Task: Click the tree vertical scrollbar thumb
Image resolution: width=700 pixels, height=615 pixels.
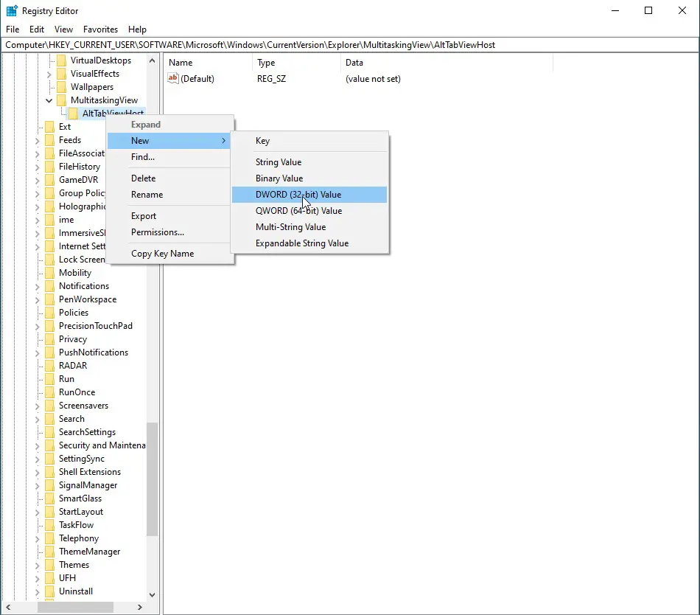Action: point(153,479)
